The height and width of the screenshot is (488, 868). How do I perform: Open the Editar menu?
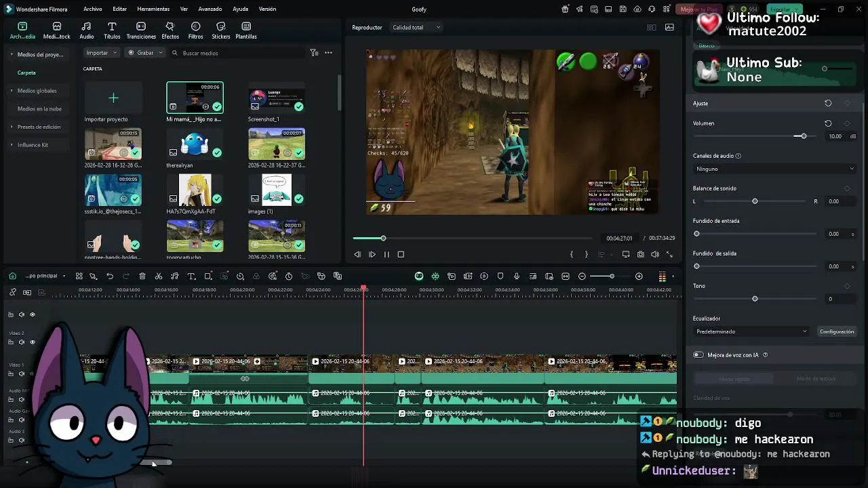pyautogui.click(x=120, y=9)
